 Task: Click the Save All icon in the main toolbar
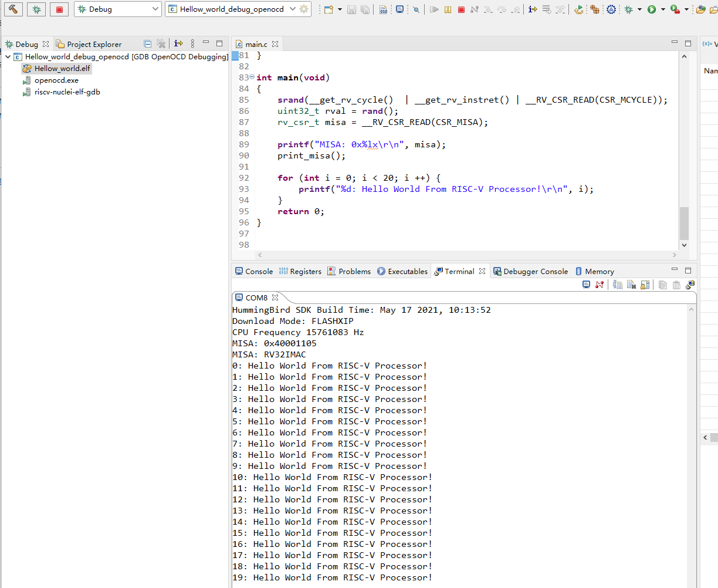(365, 9)
